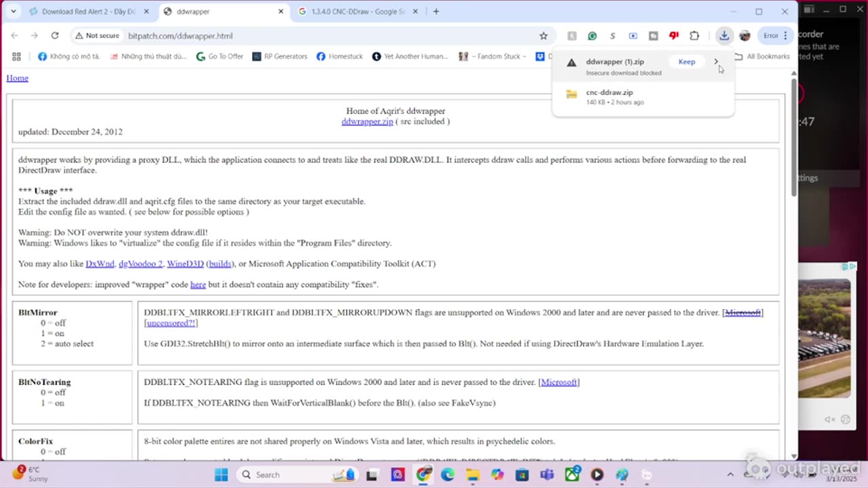Viewport: 868px width, 488px height.
Task: Expand options arrow next to Keep
Action: pyautogui.click(x=716, y=62)
